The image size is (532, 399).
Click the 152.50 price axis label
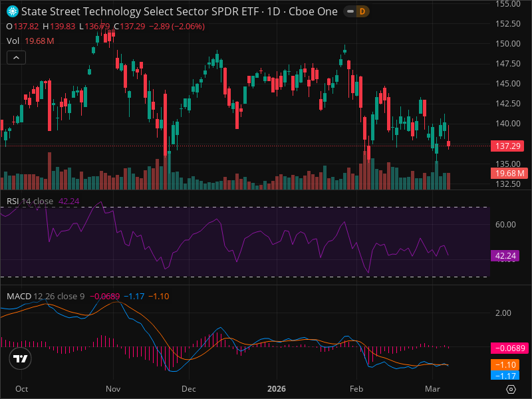pos(507,24)
